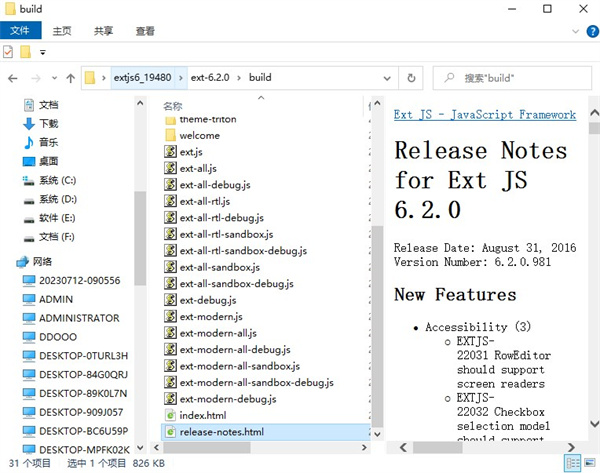Screen dimensions: 600x473
Task: Expand the ribbon with the chevron
Action: [x=575, y=31]
